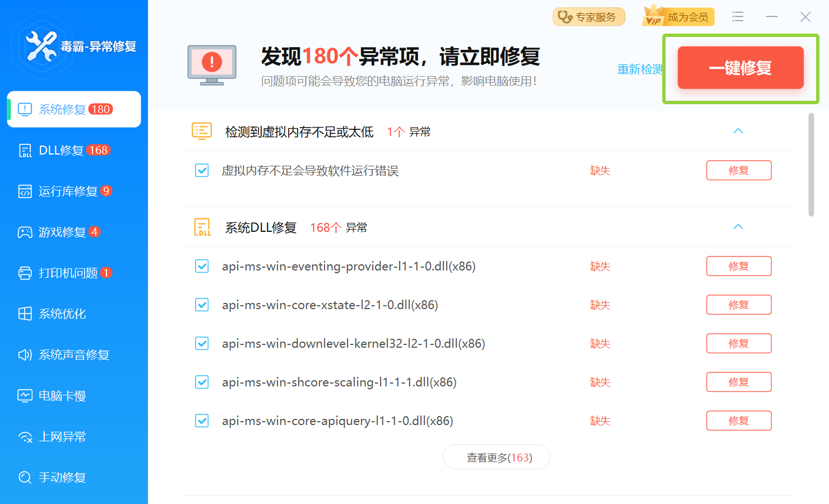Click 修复 for api-ms-win-downlevel-kernel32 dll

click(x=739, y=343)
